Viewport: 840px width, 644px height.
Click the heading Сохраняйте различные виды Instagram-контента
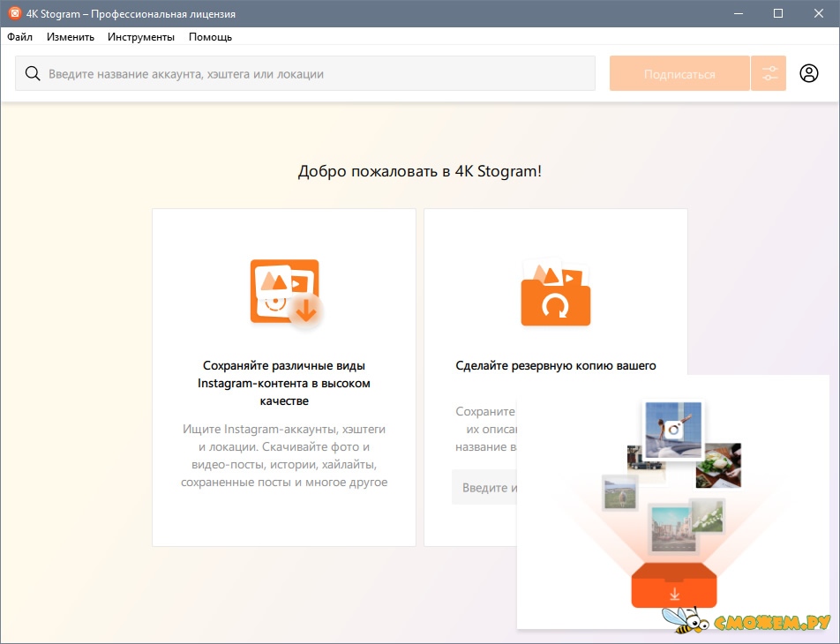click(284, 383)
